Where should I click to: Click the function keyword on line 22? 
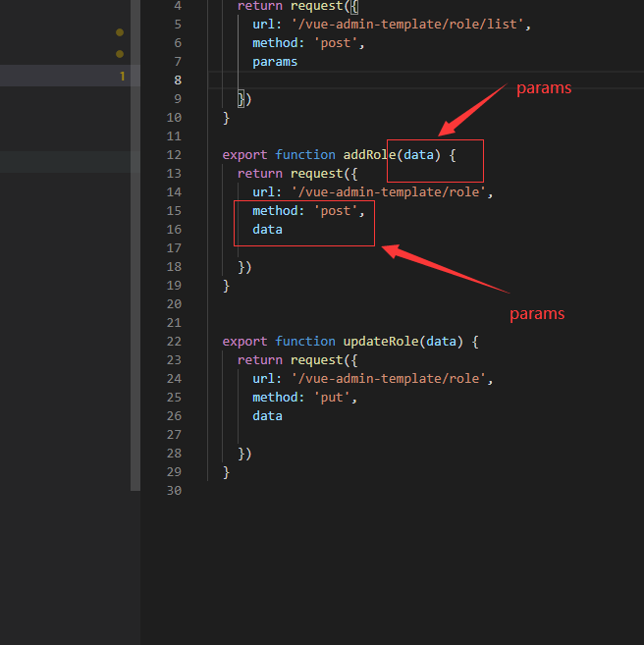305,342
